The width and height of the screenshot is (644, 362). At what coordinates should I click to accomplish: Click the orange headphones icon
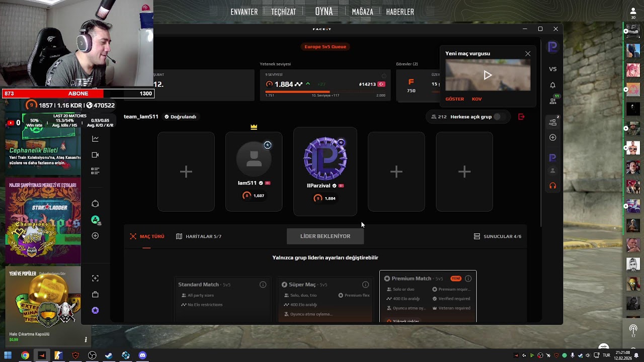click(x=552, y=186)
